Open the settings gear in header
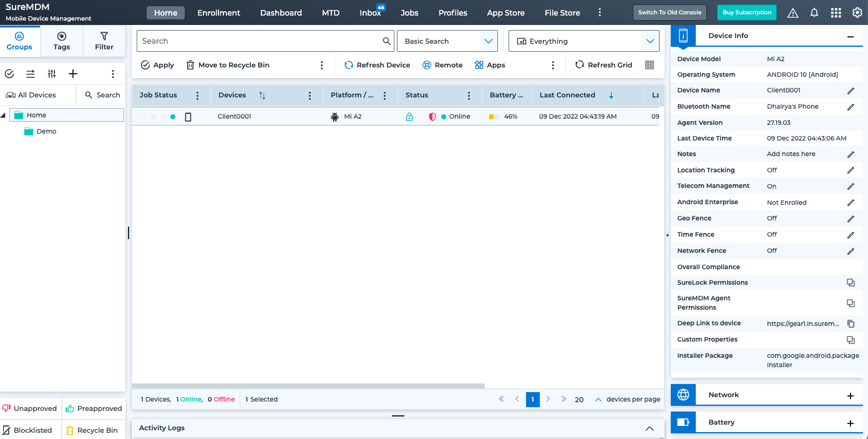The image size is (868, 439). tap(857, 12)
